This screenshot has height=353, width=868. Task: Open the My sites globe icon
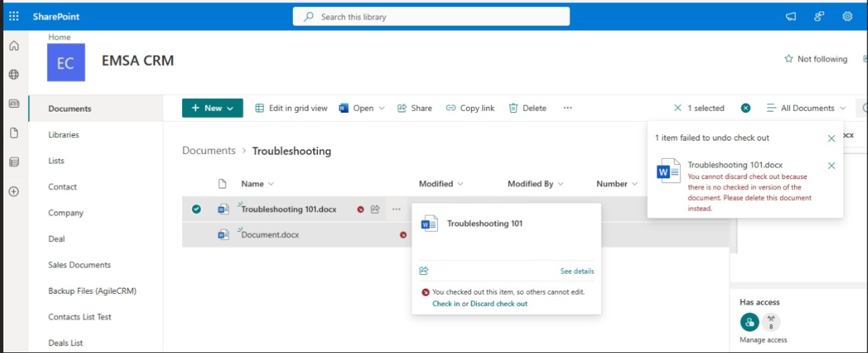coord(13,75)
